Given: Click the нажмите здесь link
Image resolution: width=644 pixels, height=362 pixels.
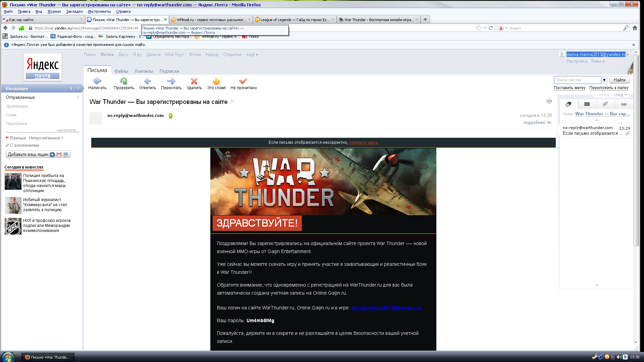Looking at the screenshot, I should pyautogui.click(x=364, y=142).
